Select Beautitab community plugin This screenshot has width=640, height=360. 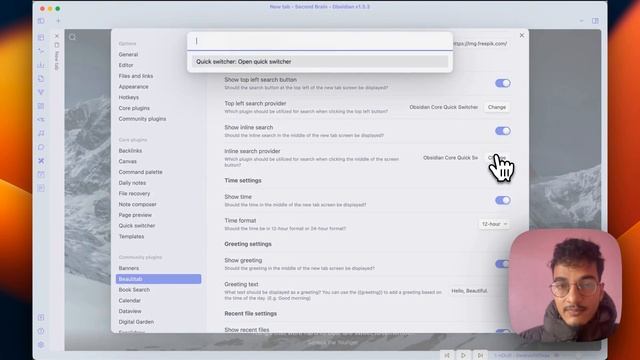click(158, 279)
